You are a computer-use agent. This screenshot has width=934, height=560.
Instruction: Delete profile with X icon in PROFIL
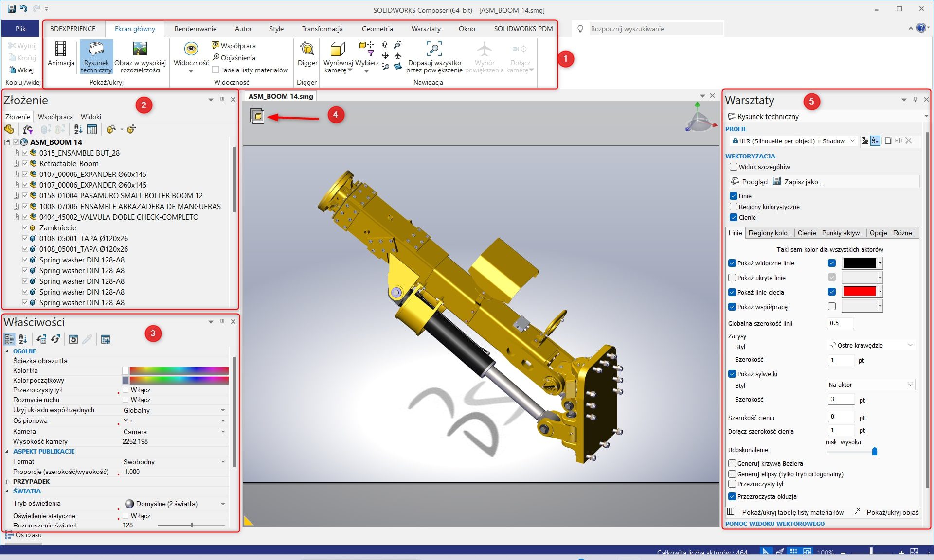click(x=909, y=140)
